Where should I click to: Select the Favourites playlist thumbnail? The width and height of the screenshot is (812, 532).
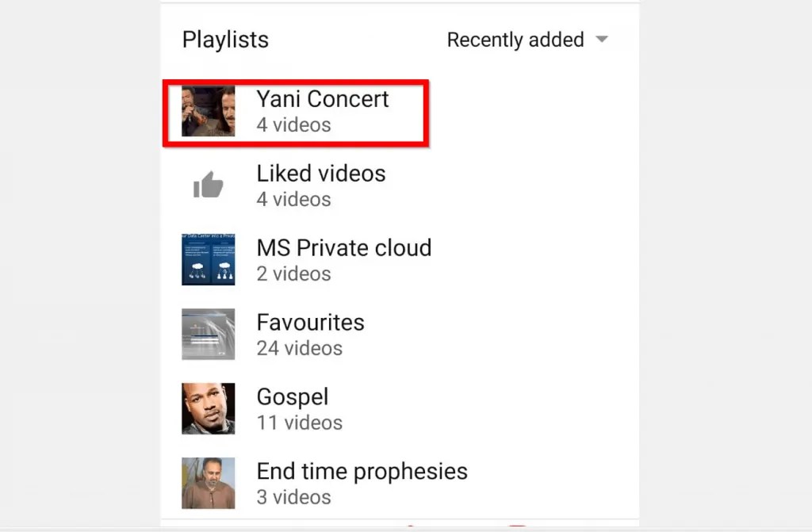point(208,334)
